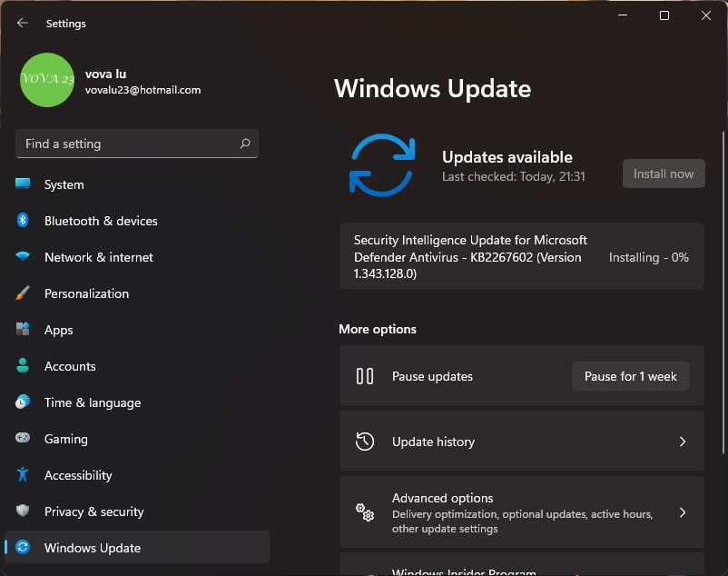Click the Privacy & security shield icon
Image resolution: width=728 pixels, height=576 pixels.
pos(23,511)
